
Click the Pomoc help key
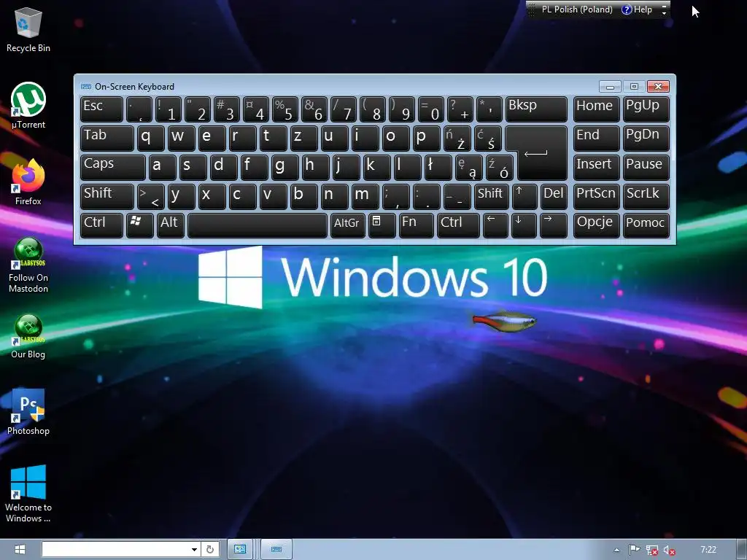(x=646, y=225)
